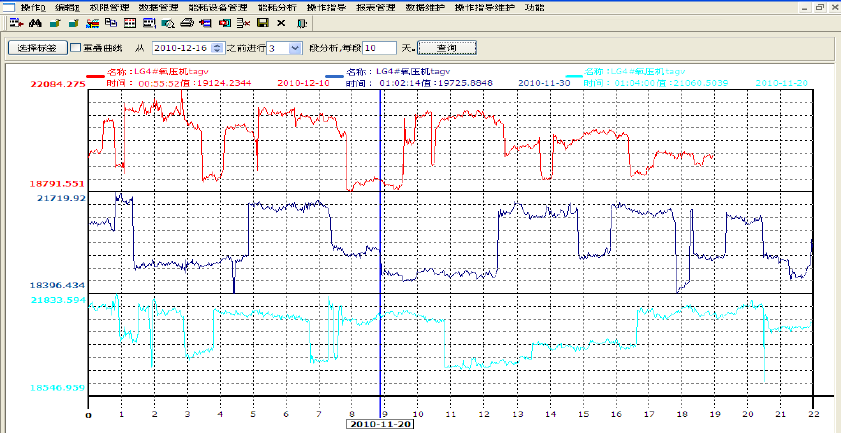Click the red legend line swatch

click(97, 75)
